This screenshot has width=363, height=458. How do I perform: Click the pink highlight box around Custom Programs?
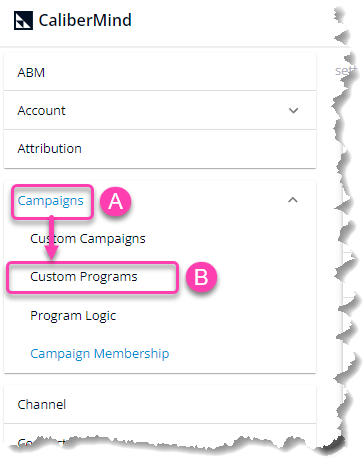(92, 277)
